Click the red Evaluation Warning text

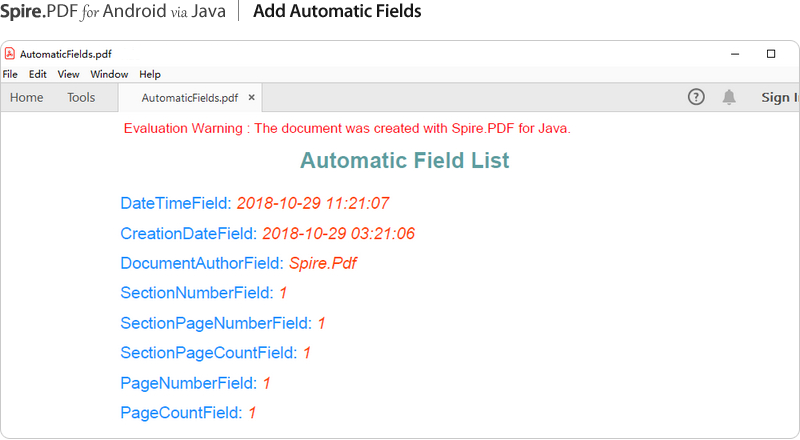click(x=347, y=129)
